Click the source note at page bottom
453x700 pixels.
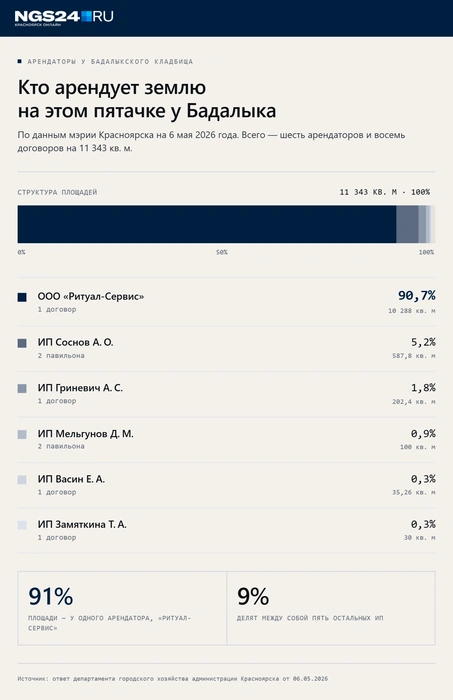pos(173,679)
